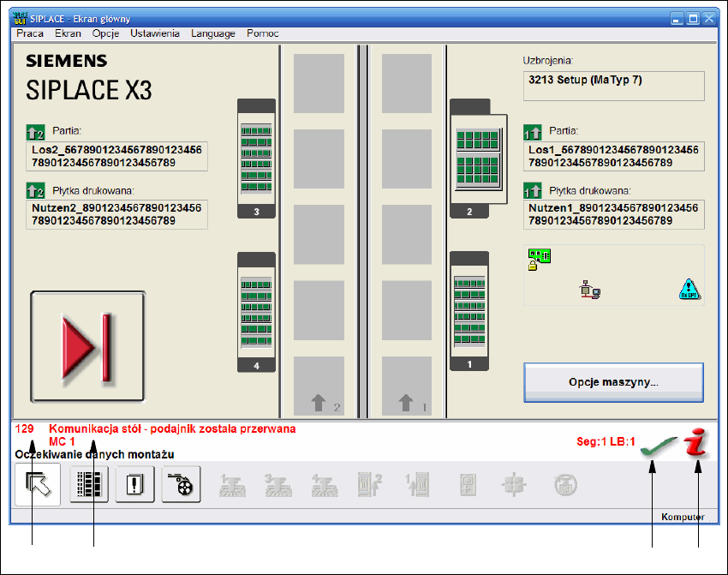Open the feeder setup grid toolbar button
728x575 pixels.
pos(89,484)
